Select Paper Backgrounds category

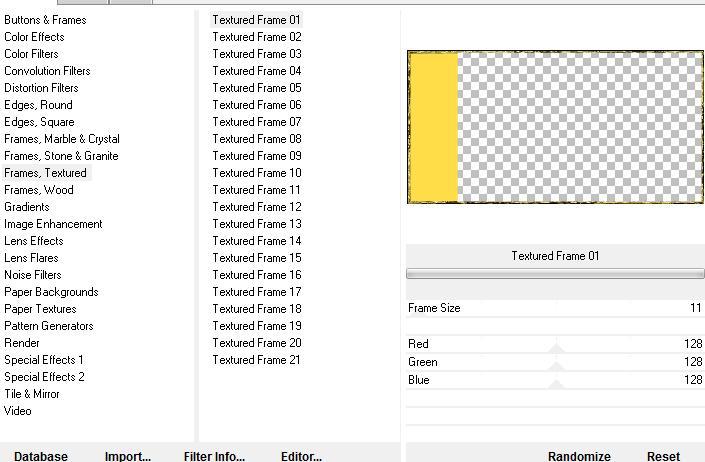51,292
